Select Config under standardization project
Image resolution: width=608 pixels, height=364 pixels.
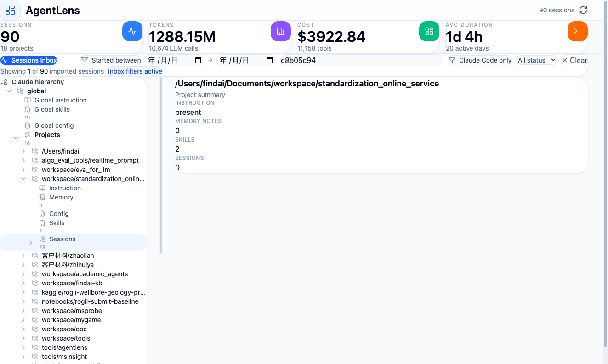(59, 214)
